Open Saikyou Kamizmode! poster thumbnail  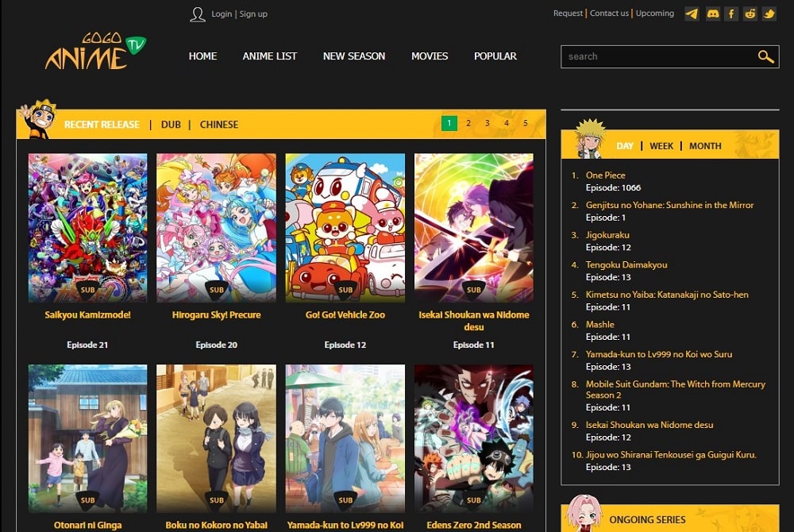(x=87, y=228)
